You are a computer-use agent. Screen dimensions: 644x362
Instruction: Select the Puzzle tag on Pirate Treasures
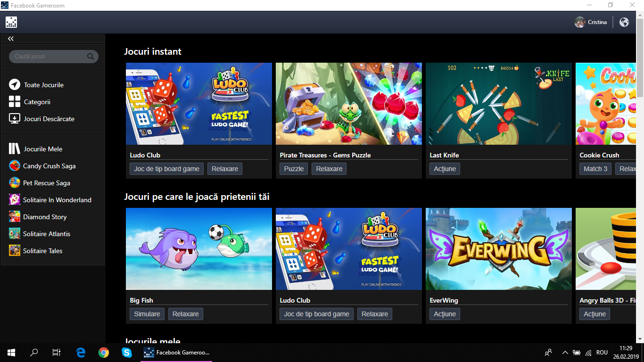[x=294, y=169]
